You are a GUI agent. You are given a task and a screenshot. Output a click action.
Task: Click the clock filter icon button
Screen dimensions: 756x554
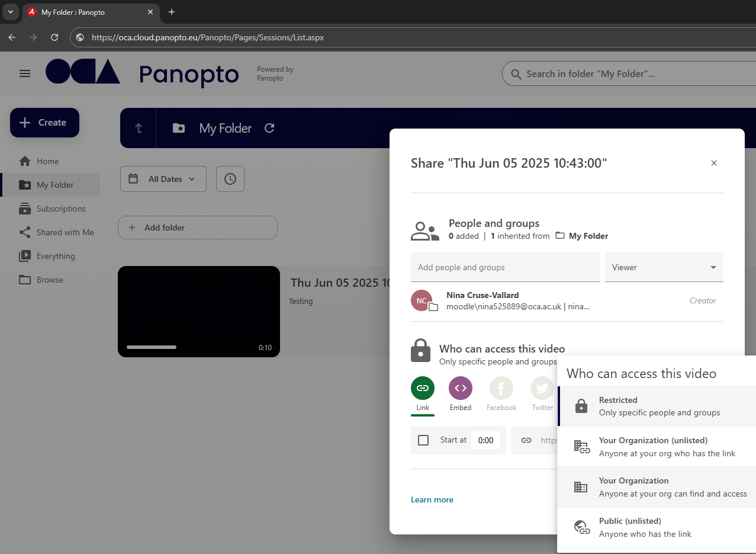coord(230,179)
